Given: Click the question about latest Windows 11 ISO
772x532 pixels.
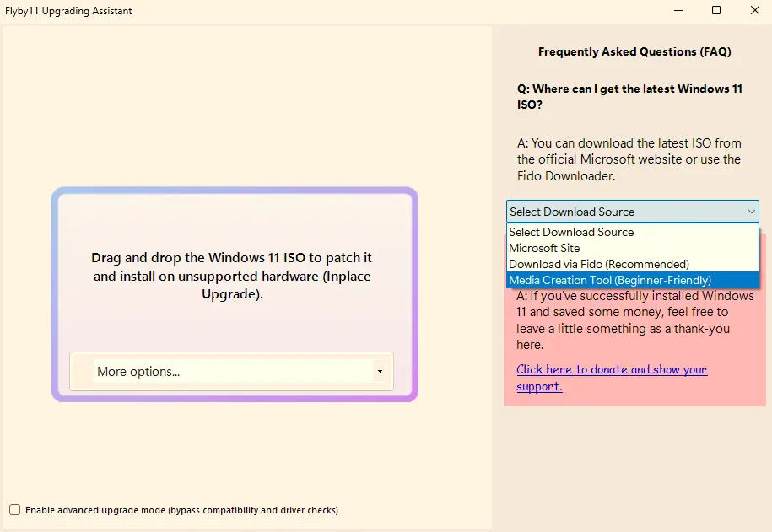Looking at the screenshot, I should [x=629, y=96].
